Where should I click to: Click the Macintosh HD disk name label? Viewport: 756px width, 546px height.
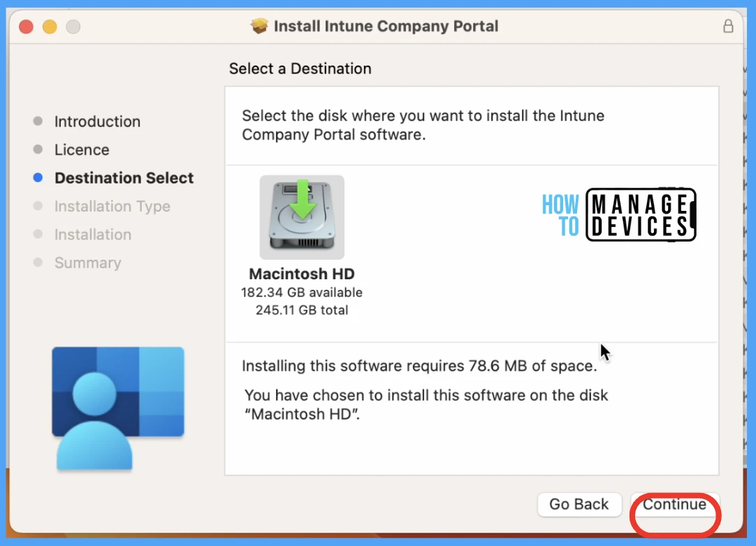302,274
